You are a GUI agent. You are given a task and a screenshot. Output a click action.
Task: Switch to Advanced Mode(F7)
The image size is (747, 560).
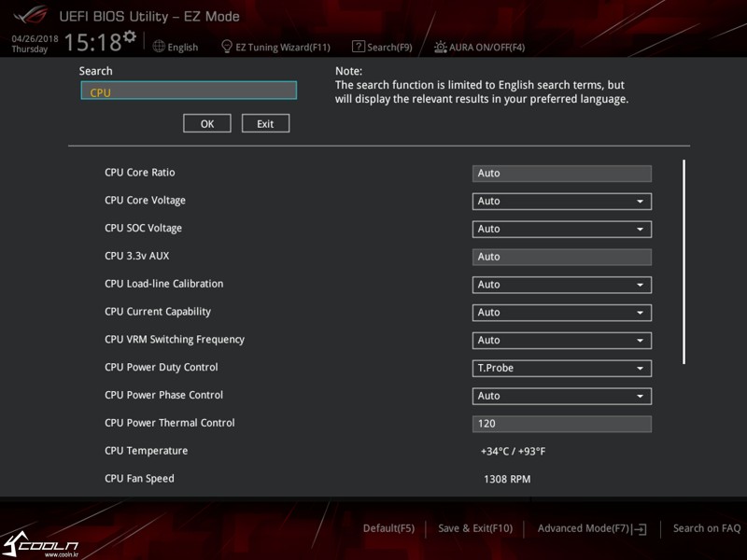(x=584, y=528)
